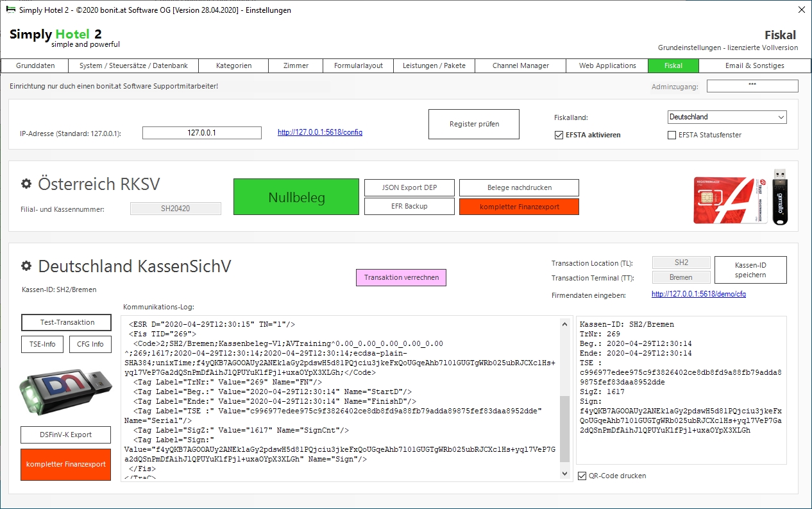Click the Adminzugang password field
Viewport: 812px width, 509px height.
[x=752, y=86]
